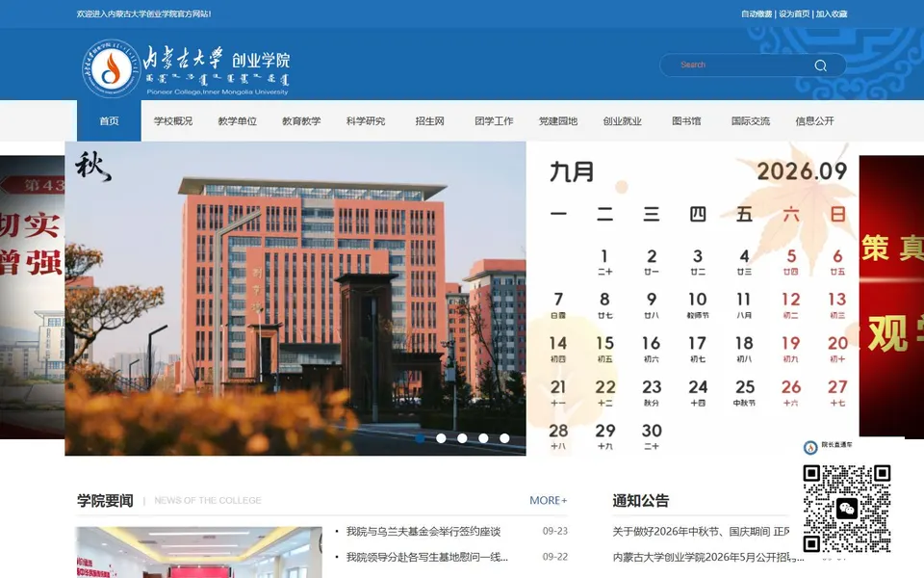Click MORE+ beside 学院要闻
The width and height of the screenshot is (924, 578).
tap(548, 500)
